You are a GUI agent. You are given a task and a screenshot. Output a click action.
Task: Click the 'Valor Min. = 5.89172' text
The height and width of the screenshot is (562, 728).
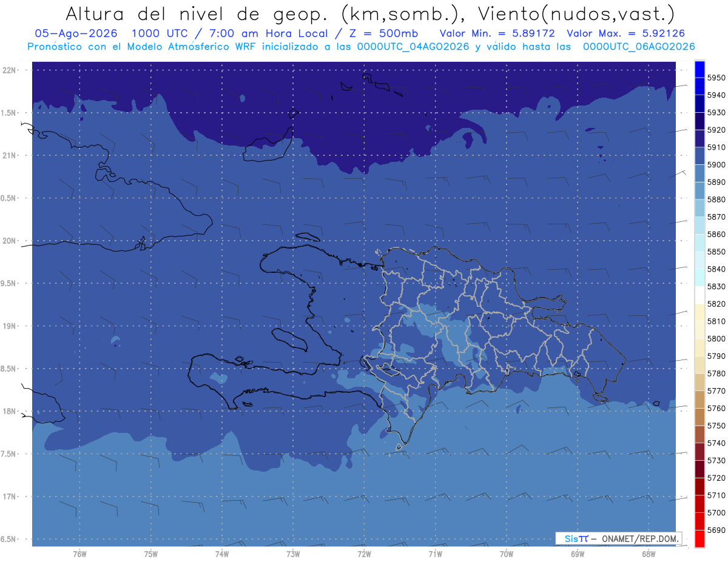click(497, 33)
